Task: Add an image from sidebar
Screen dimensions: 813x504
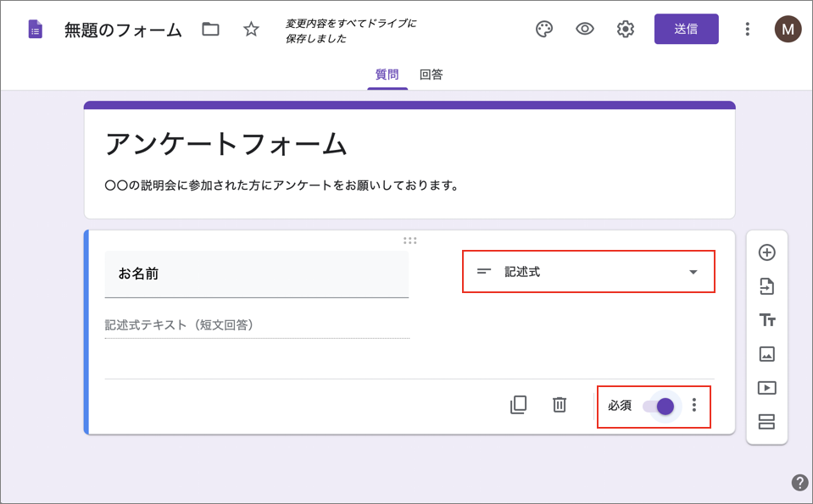Action: point(767,354)
